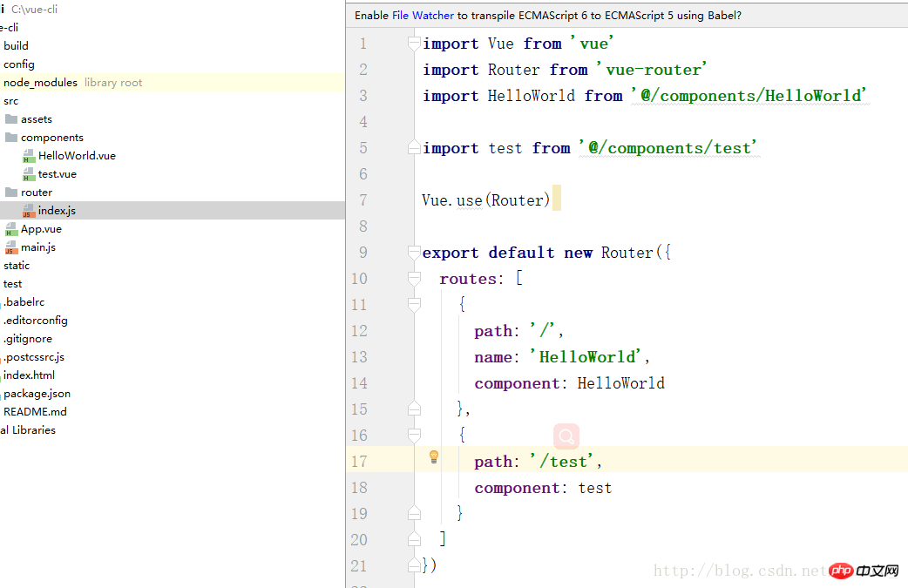Click the test.vue file icon
Screen dimensions: 908x588
click(x=29, y=174)
